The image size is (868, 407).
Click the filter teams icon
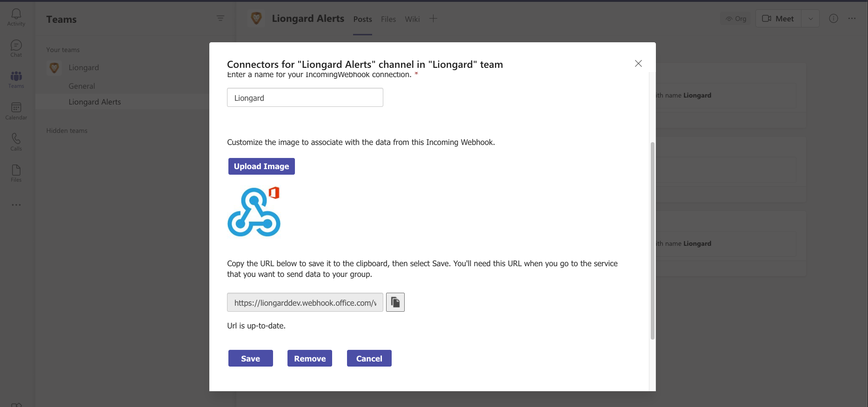[220, 18]
